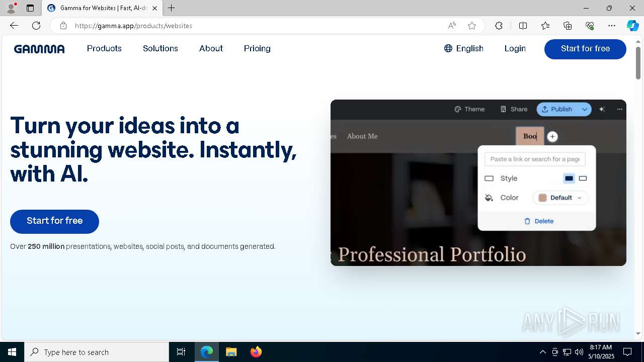Click the Read aloud icon
The width and height of the screenshot is (644, 362).
pos(452,26)
